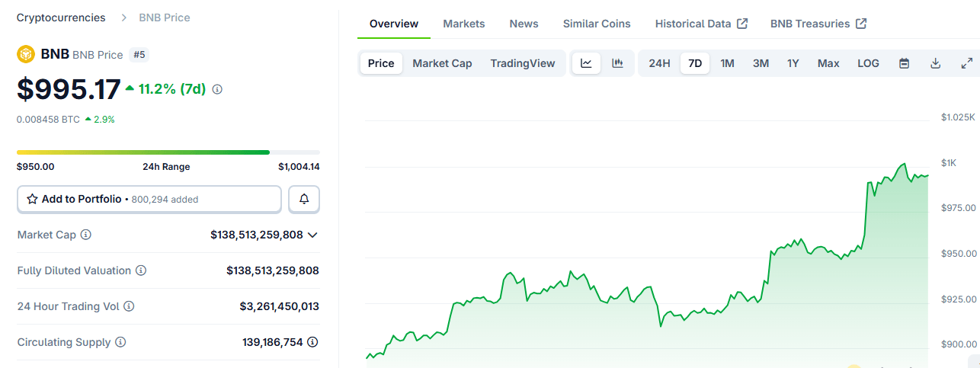Open info icon beside Circulating Supply label
This screenshot has height=368, width=980.
tap(120, 342)
